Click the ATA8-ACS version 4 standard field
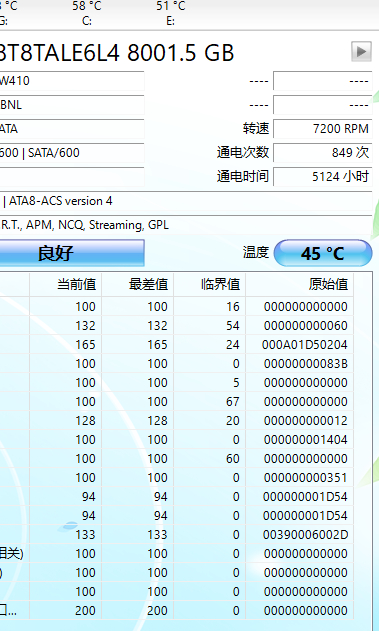Screen dimensions: 379x631 [x=186, y=201]
